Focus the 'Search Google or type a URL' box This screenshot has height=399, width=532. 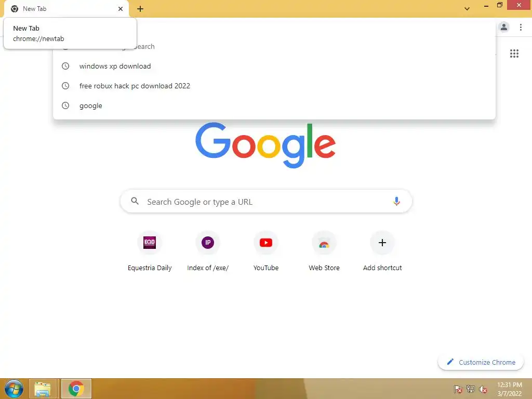coord(266,202)
